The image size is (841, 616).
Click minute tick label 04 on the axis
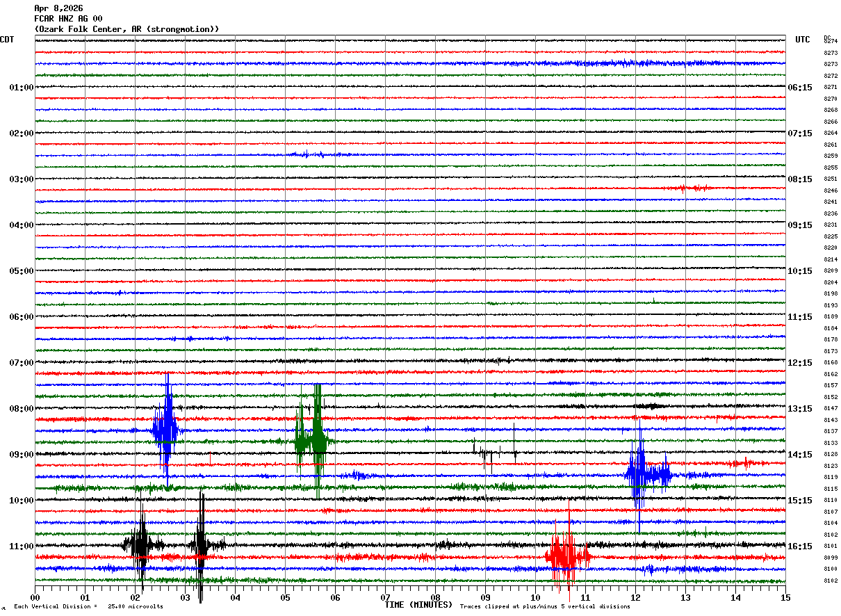(235, 597)
